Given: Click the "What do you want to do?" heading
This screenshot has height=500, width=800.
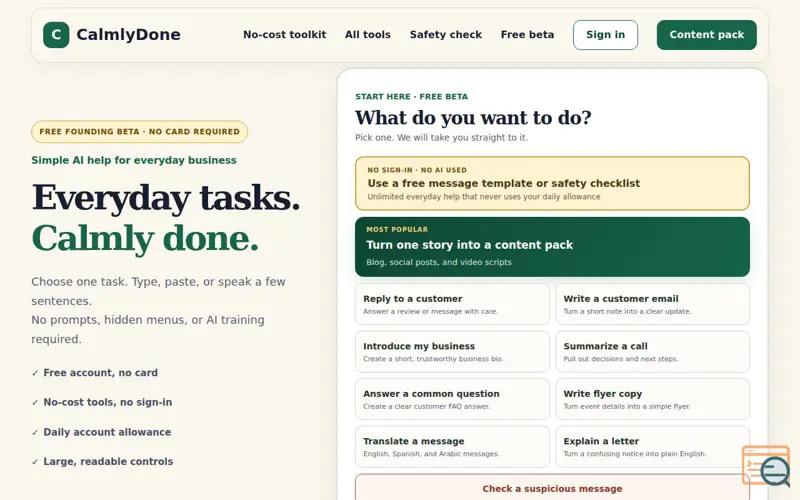Looking at the screenshot, I should pyautogui.click(x=473, y=118).
